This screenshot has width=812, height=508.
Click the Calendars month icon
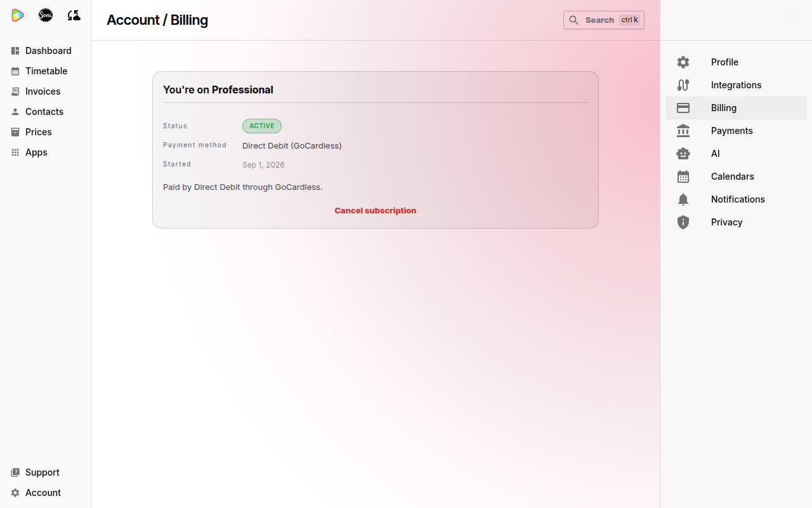point(683,177)
